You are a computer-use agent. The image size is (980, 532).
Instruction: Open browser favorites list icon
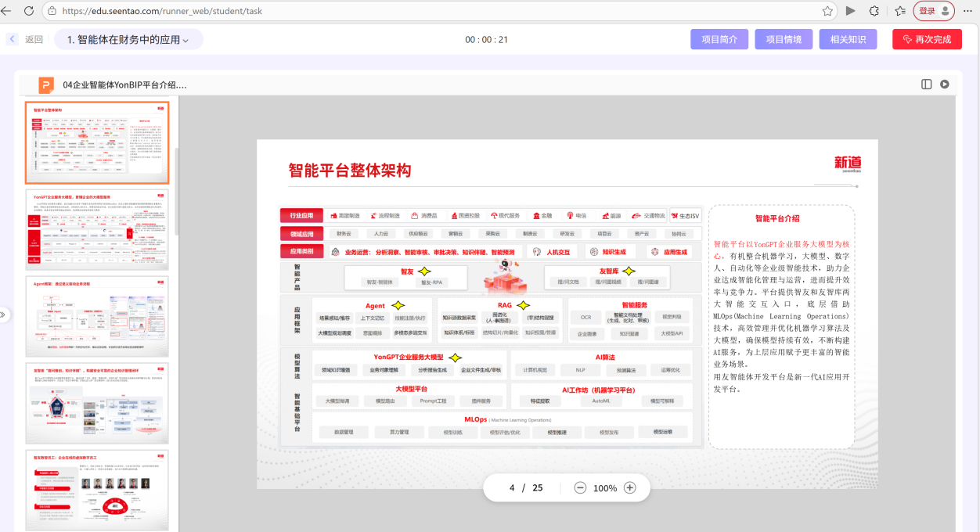(x=900, y=11)
